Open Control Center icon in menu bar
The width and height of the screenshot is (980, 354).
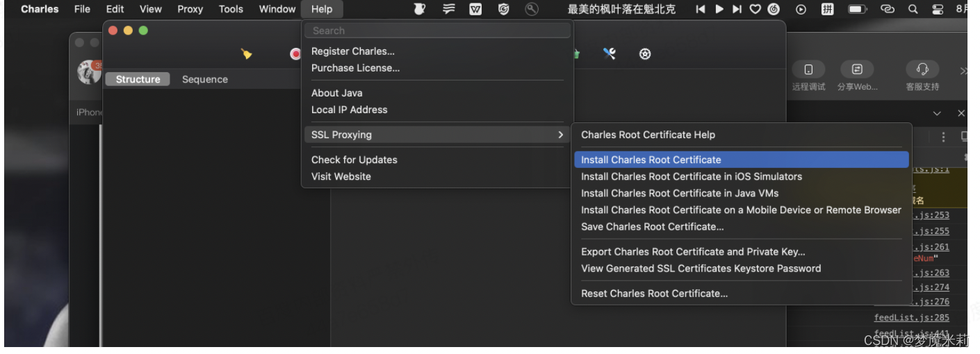point(939,9)
